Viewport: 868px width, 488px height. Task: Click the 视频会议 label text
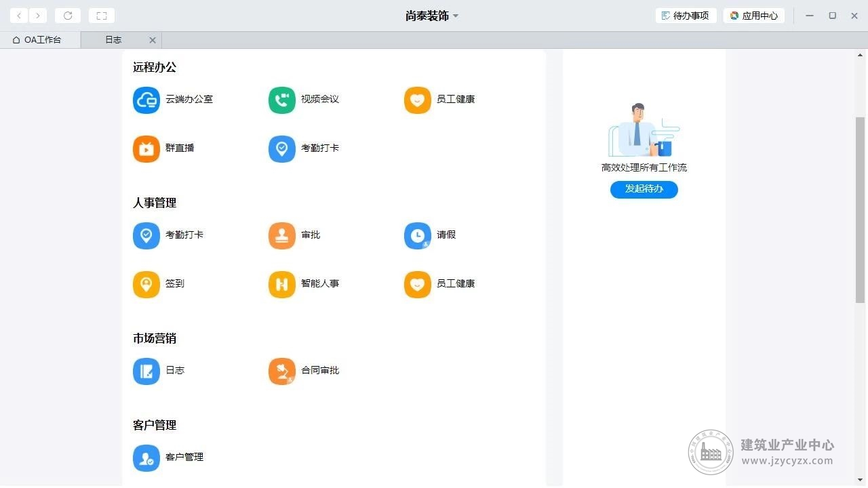[x=320, y=99]
